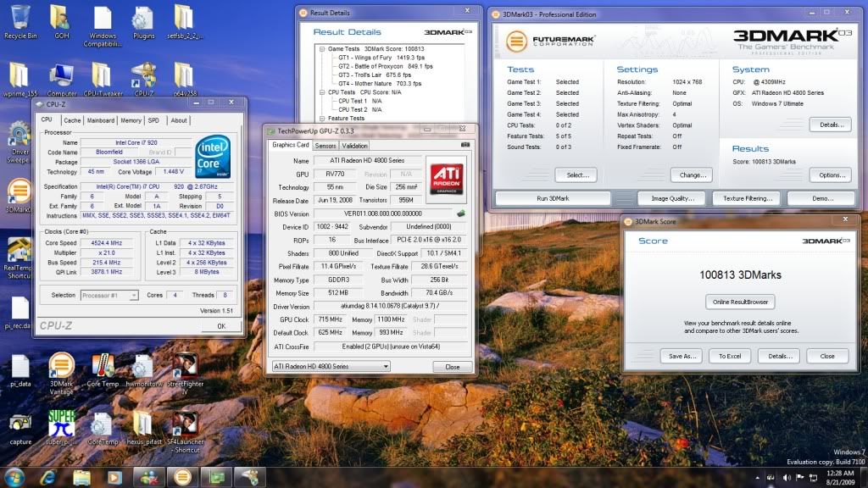The image size is (868, 488).
Task: Open the Processor #1 selection dropdown
Action: tap(110, 296)
